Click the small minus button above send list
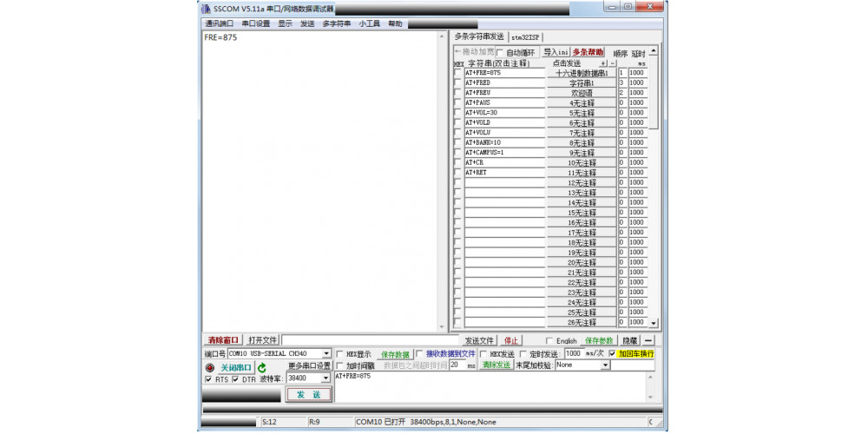 (x=612, y=63)
